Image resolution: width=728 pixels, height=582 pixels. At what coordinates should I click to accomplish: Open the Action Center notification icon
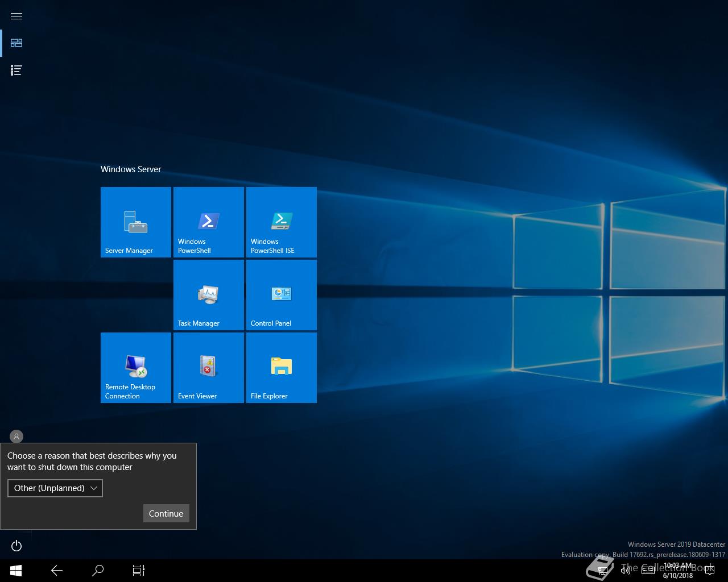tap(709, 571)
